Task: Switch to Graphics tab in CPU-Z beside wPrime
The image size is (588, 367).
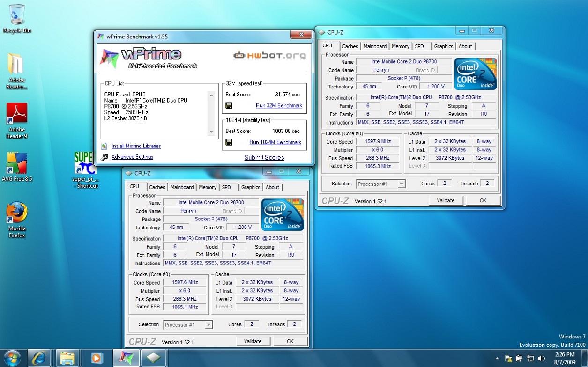Action: tap(444, 46)
